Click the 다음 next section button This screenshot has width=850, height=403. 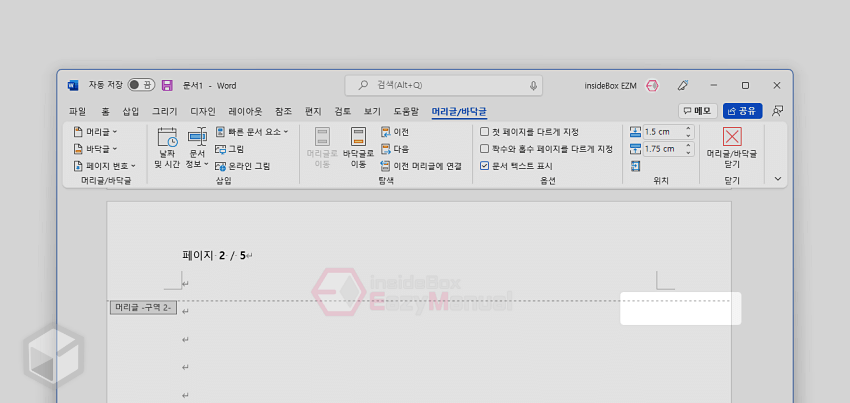[x=395, y=149]
